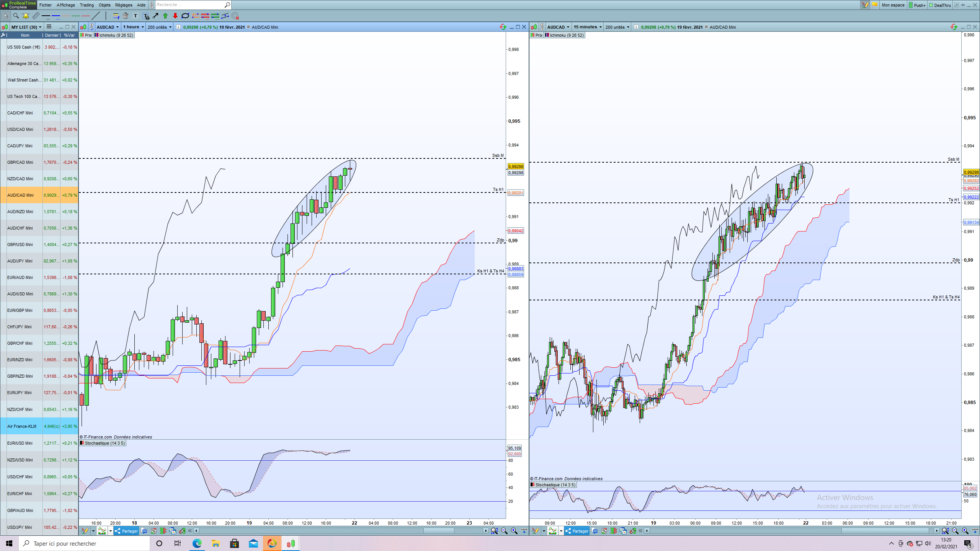Pick the ruler measurement tool

36,16
